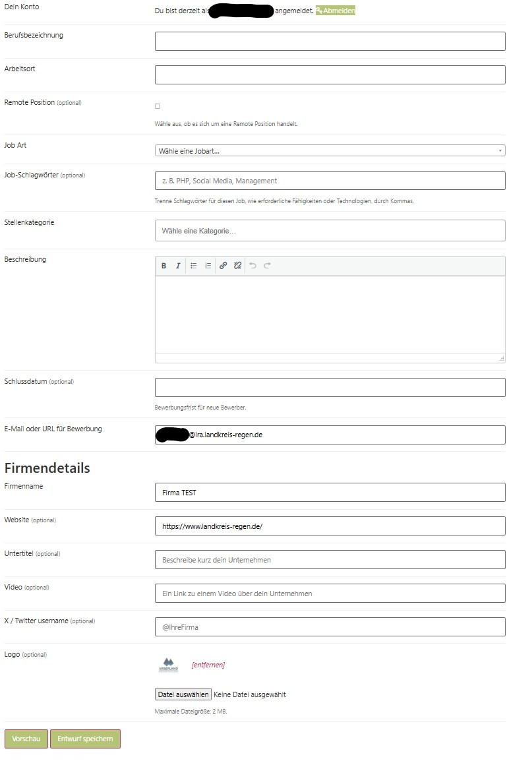Click the Datei auswählen button

click(x=183, y=694)
